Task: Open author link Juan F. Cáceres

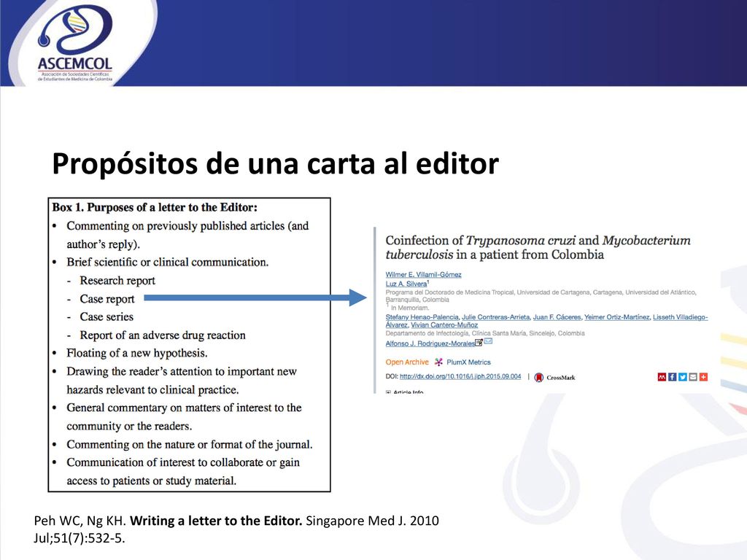Action: (557, 317)
